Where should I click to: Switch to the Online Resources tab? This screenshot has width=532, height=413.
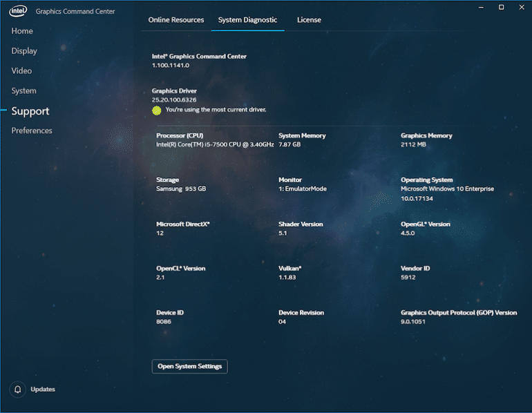pyautogui.click(x=176, y=20)
